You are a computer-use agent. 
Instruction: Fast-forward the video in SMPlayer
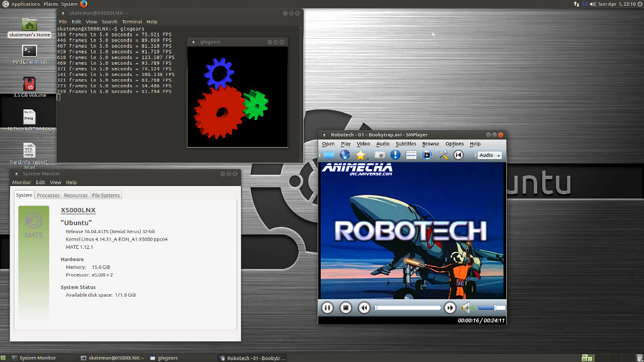coord(450,307)
